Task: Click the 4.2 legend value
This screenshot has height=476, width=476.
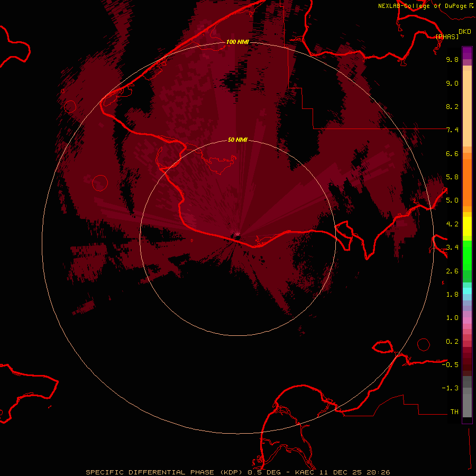Action: (x=452, y=224)
